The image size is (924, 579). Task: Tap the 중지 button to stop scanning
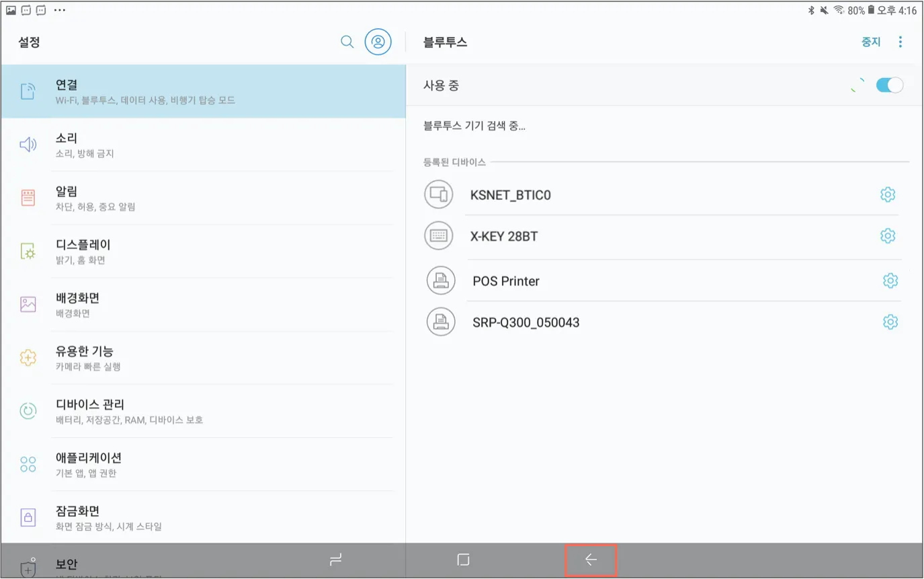[871, 42]
